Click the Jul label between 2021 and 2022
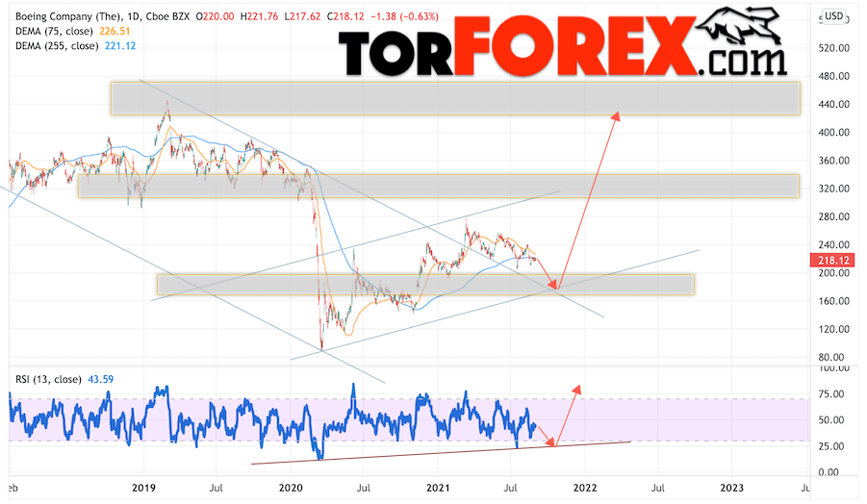Screen dimensions: 867x504 click(510, 488)
